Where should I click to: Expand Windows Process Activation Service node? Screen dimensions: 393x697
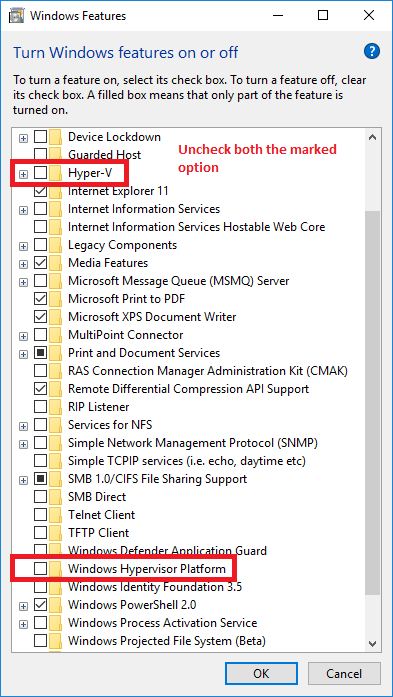23,624
